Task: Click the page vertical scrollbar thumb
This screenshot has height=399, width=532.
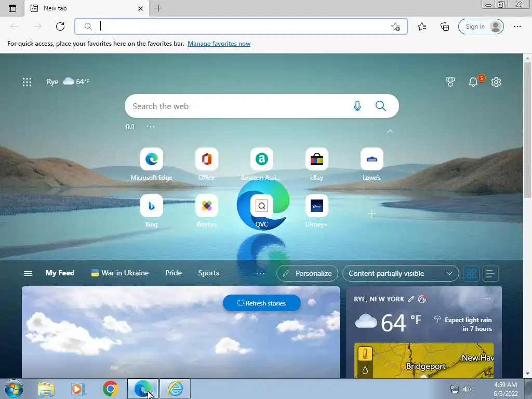Action: [x=527, y=130]
